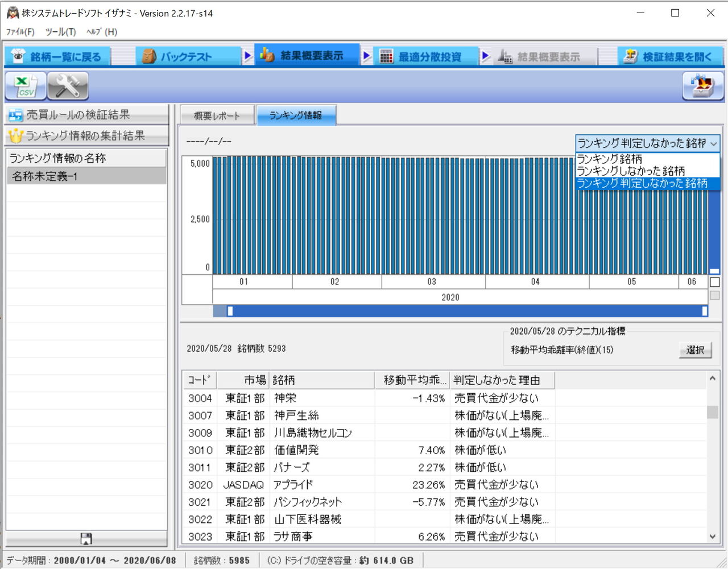Choose ランキング銘柄 from the dropdown list
Screen dimensions: 728x569
pos(647,159)
